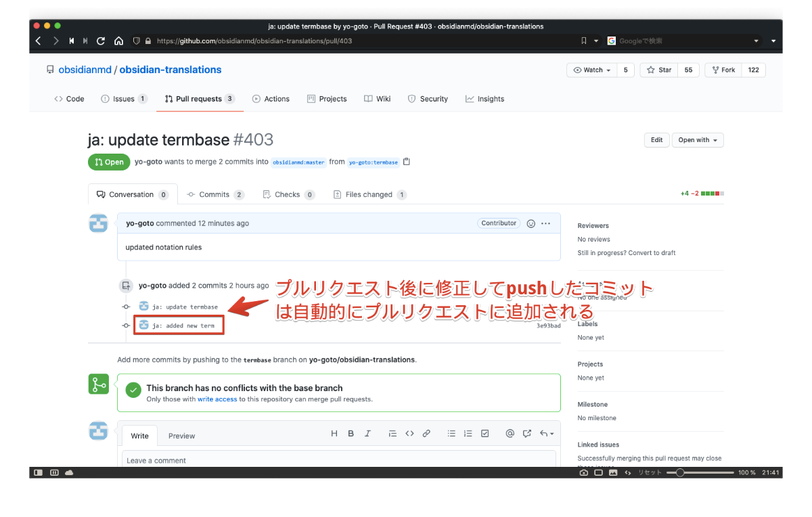Image resolution: width=812 pixels, height=517 pixels.
Task: Open the Projects tab
Action: coord(327,99)
